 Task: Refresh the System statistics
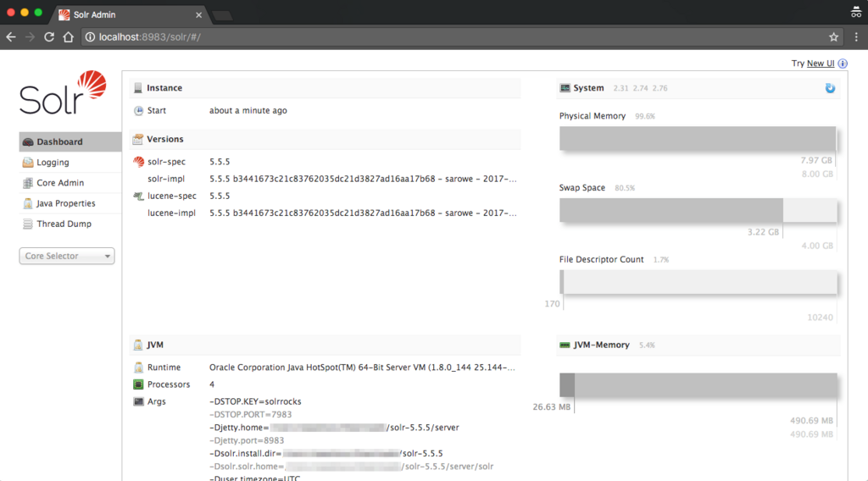[x=830, y=88]
